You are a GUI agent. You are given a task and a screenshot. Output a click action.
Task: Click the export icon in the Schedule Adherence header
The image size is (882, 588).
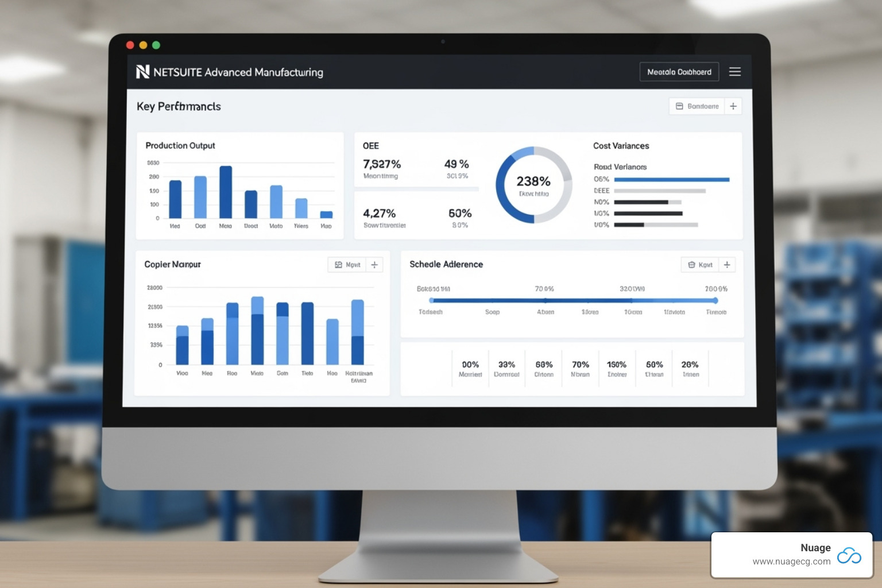point(691,264)
